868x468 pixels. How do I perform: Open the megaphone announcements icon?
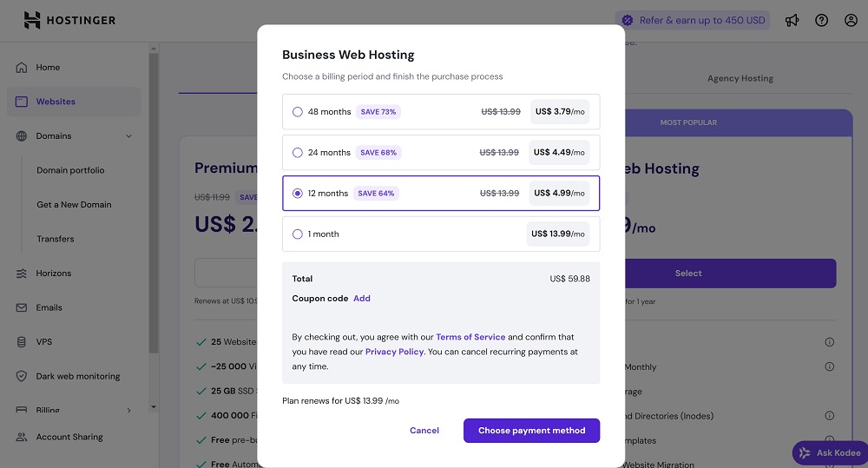point(792,20)
